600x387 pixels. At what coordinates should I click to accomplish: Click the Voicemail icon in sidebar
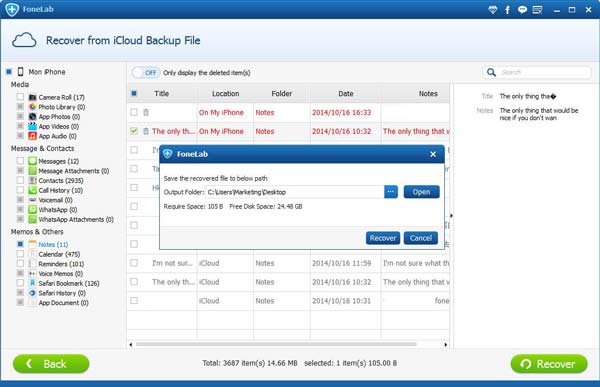(33, 200)
